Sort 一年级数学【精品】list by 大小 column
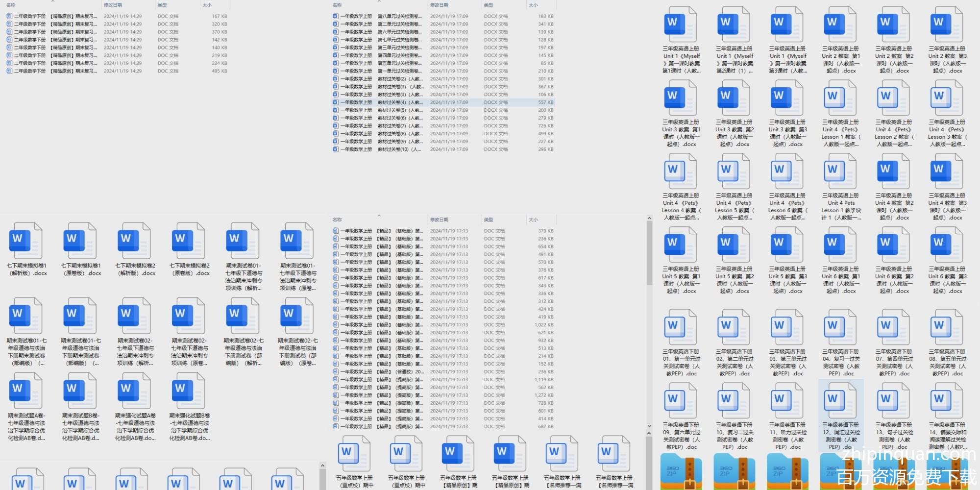Image resolution: width=980 pixels, height=490 pixels. click(533, 220)
